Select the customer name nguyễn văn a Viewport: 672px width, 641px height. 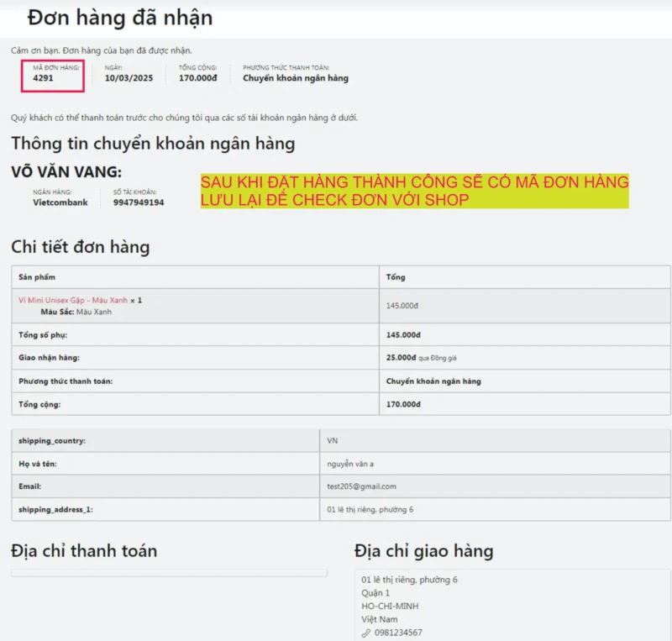click(x=350, y=464)
